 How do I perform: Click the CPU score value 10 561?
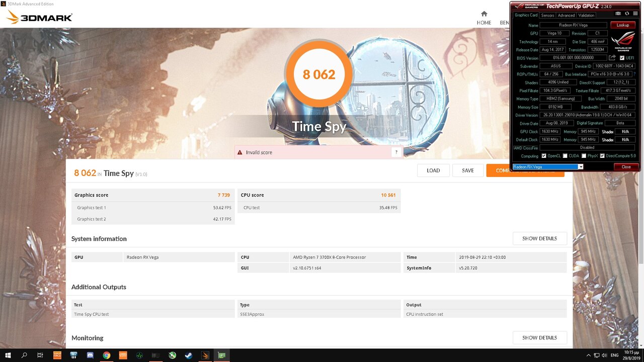tap(389, 195)
